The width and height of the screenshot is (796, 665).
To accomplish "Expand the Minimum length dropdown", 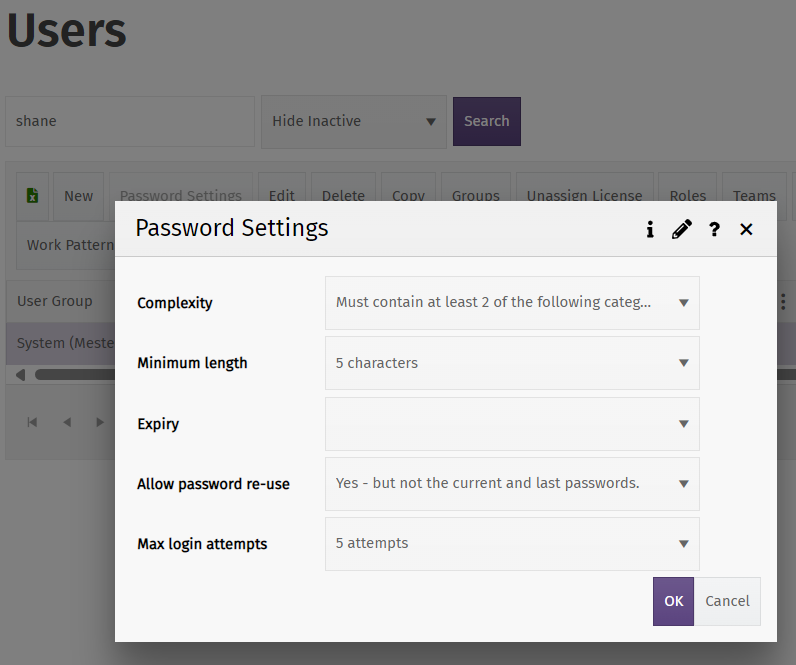I will (x=512, y=363).
